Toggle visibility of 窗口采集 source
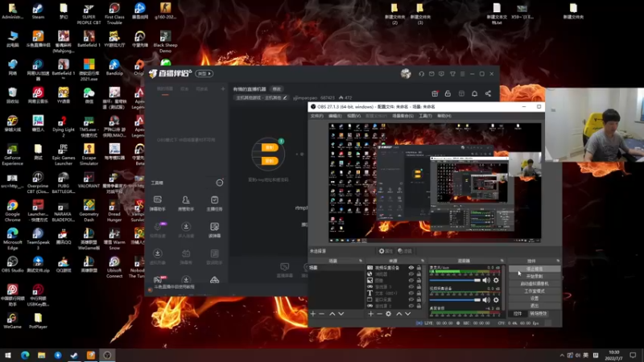The width and height of the screenshot is (644, 362). click(411, 299)
